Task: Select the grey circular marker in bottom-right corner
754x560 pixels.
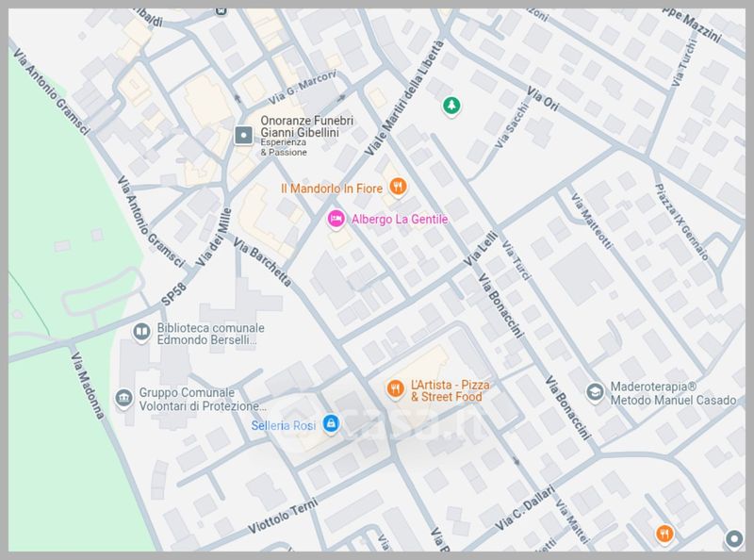Action: click(x=734, y=539)
